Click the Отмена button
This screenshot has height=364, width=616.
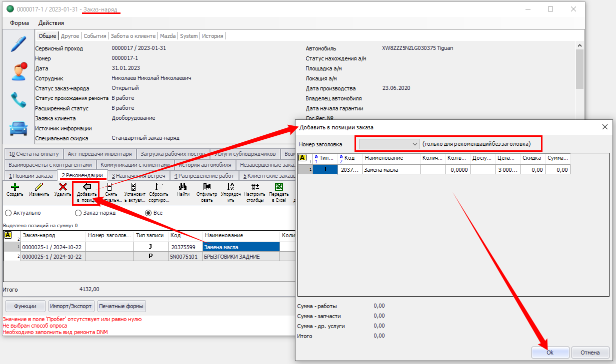coord(590,353)
